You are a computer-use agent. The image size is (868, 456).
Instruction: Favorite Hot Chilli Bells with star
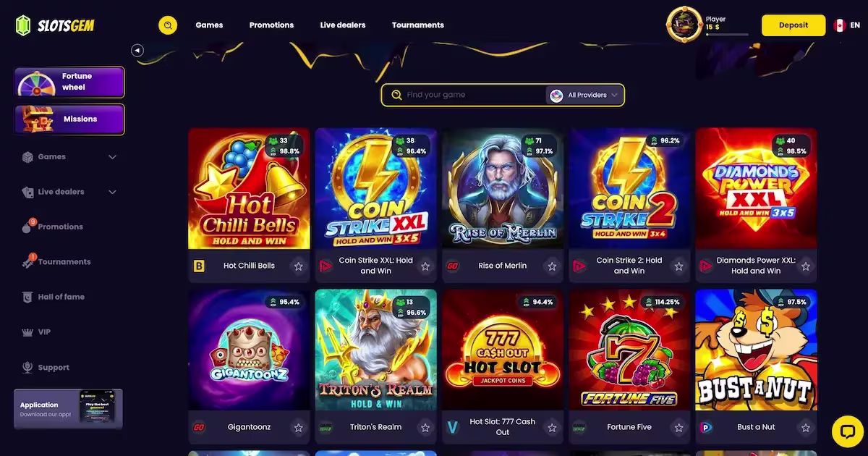click(298, 266)
